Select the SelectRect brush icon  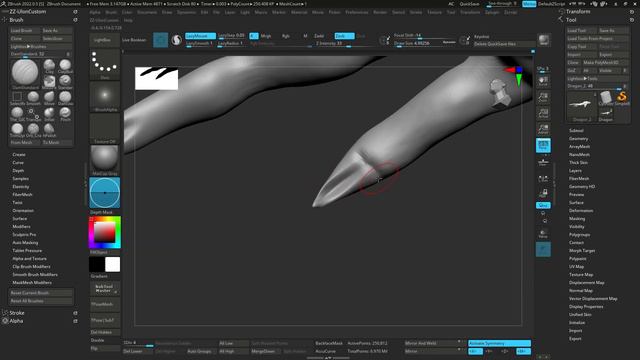(17, 97)
